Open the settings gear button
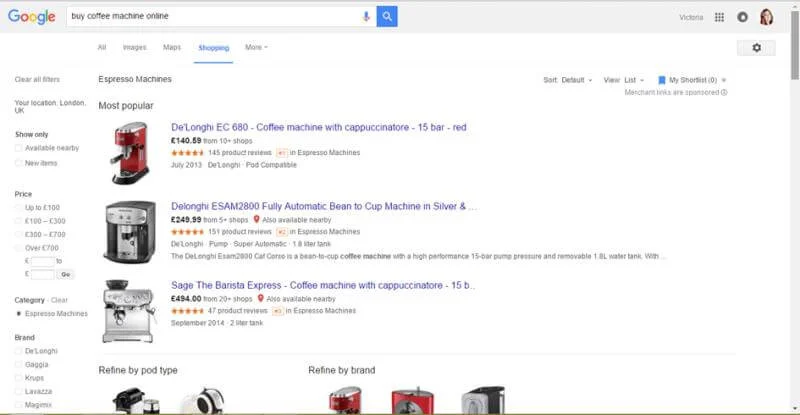The image size is (800, 415). 756,47
